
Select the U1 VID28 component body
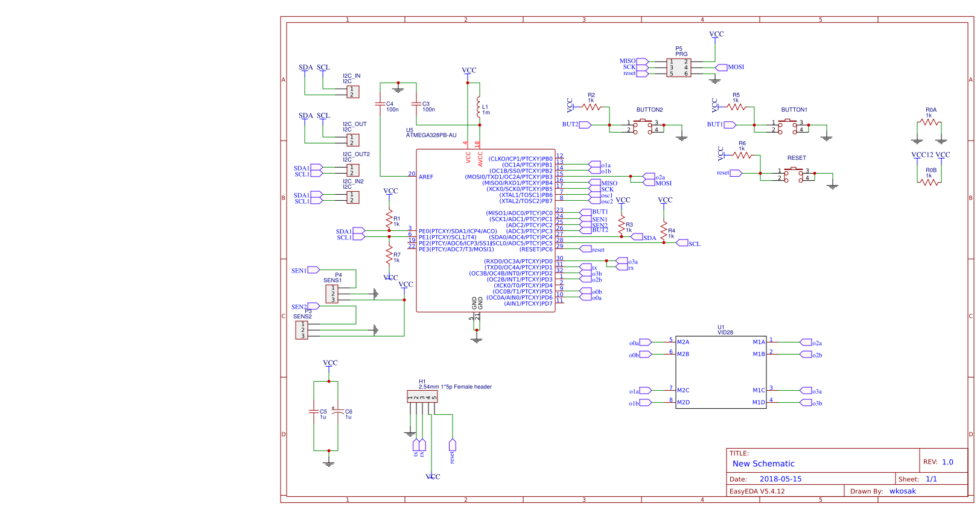pos(721,372)
